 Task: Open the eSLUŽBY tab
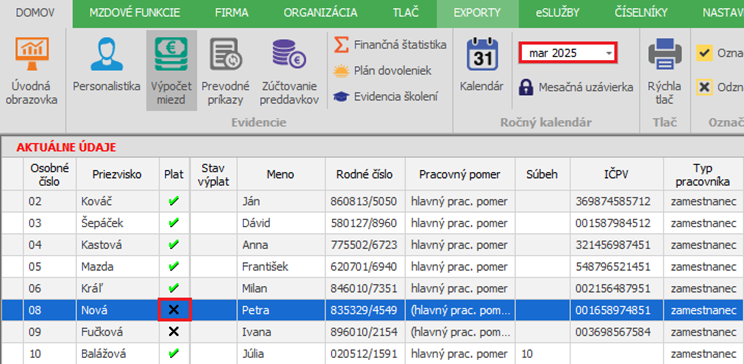click(x=558, y=13)
